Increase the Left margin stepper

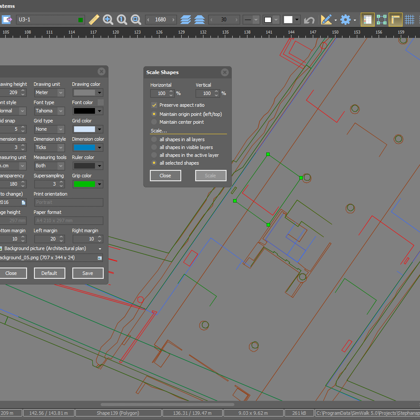(x=61, y=237)
